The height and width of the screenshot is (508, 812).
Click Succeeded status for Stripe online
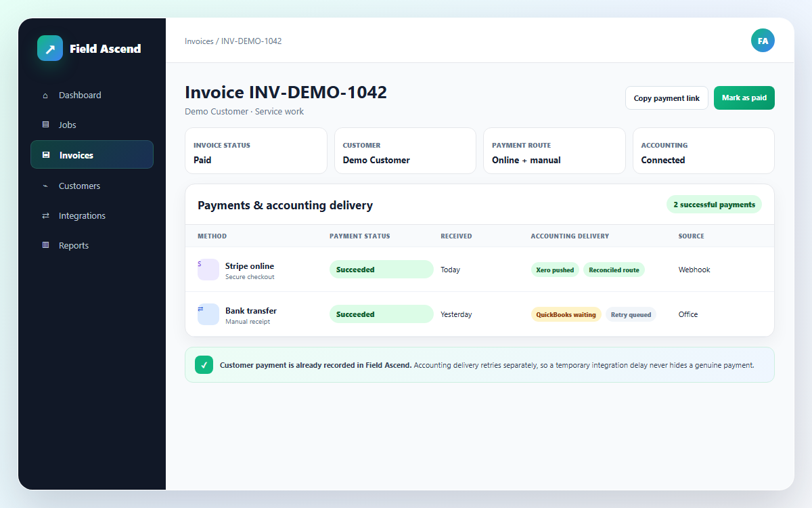point(382,270)
